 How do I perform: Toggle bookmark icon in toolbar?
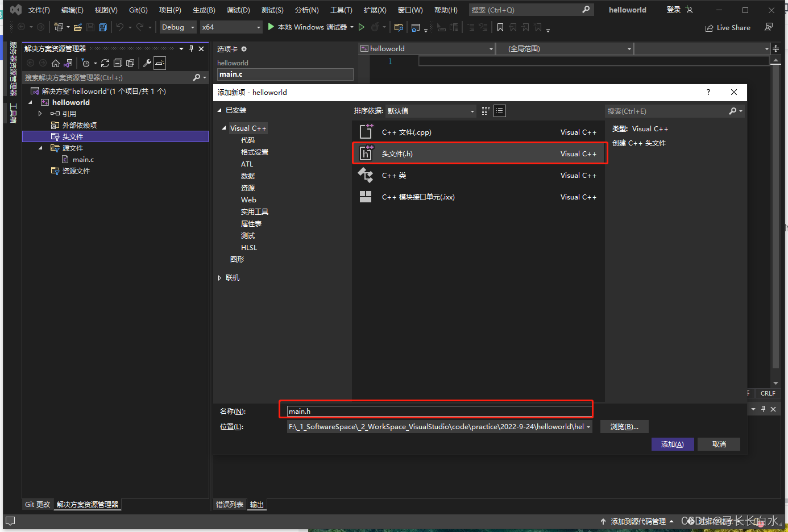tap(500, 27)
